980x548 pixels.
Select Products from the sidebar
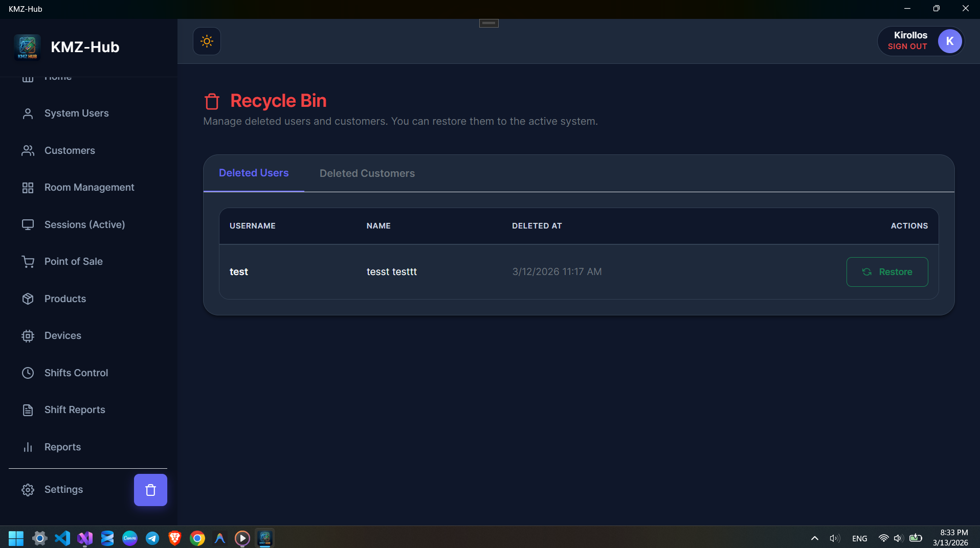click(64, 299)
